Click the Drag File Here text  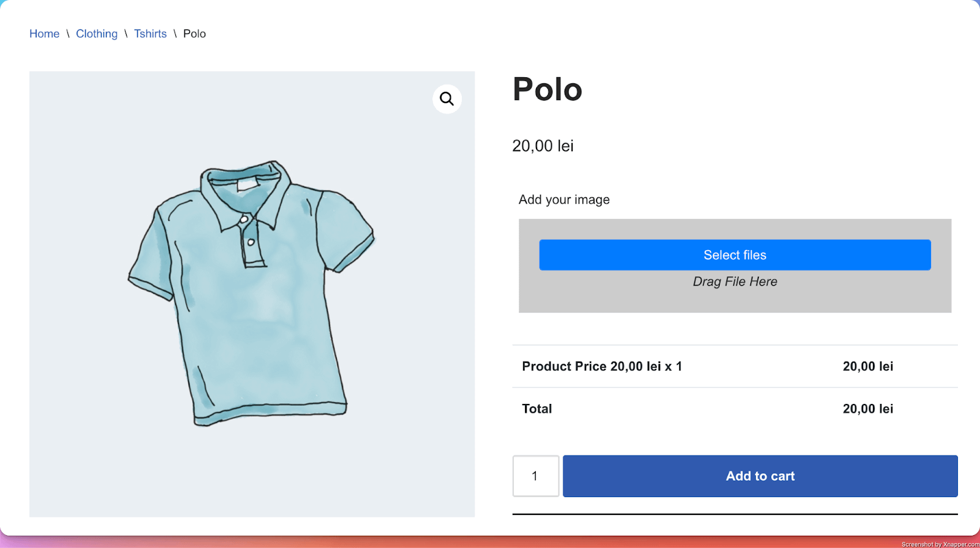(735, 281)
